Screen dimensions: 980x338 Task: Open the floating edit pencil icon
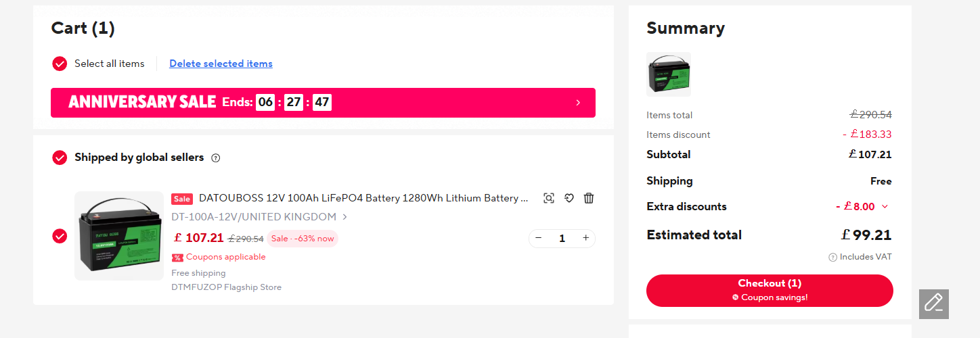[933, 304]
